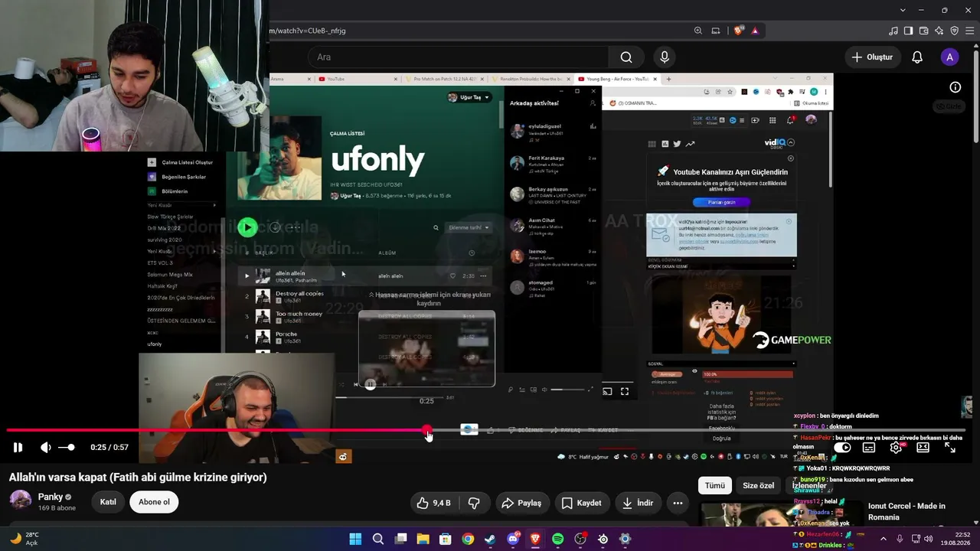Like the video (9,4 B)
The width and height of the screenshot is (980, 551).
tap(433, 503)
